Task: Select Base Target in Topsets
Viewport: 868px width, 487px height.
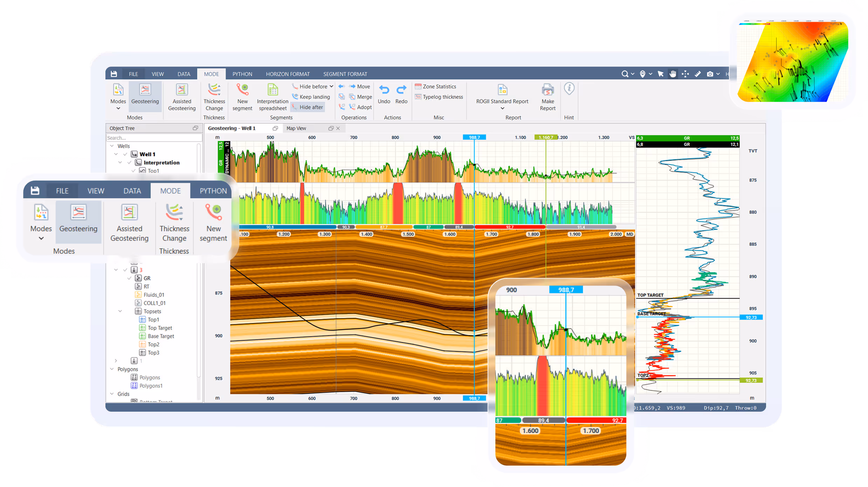Action: [161, 336]
